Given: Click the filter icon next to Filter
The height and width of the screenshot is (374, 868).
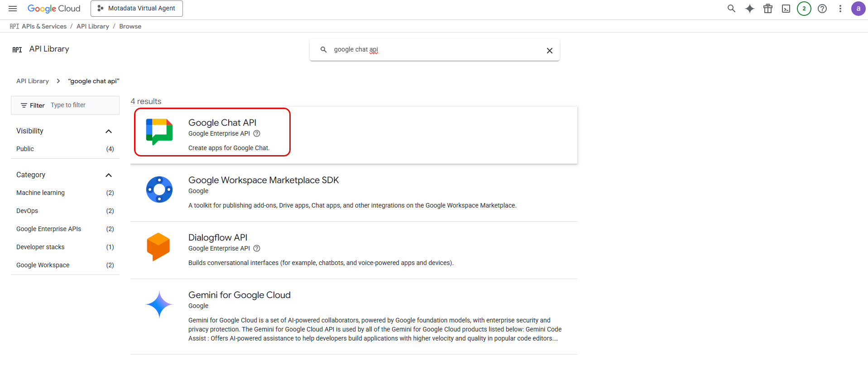Looking at the screenshot, I should click(x=24, y=105).
